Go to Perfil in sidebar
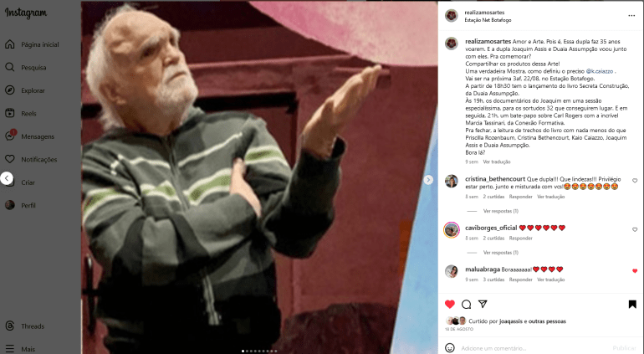Image resolution: width=644 pixels, height=354 pixels. pos(21,205)
